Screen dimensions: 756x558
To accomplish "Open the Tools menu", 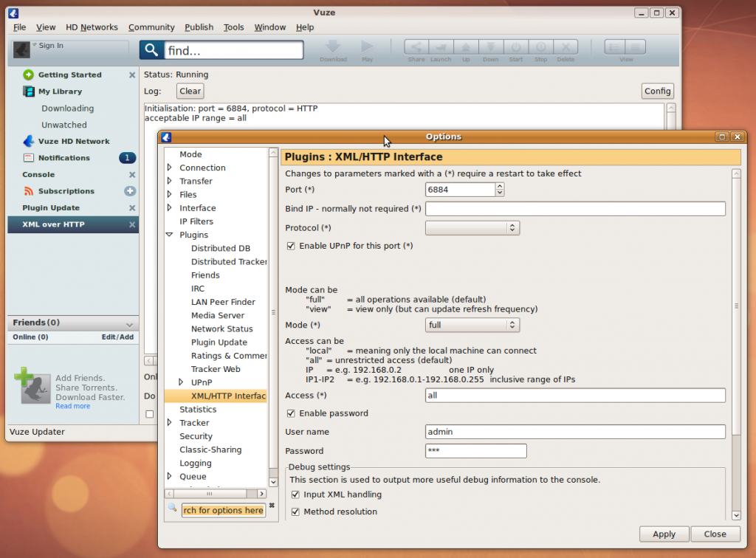I will click(234, 27).
